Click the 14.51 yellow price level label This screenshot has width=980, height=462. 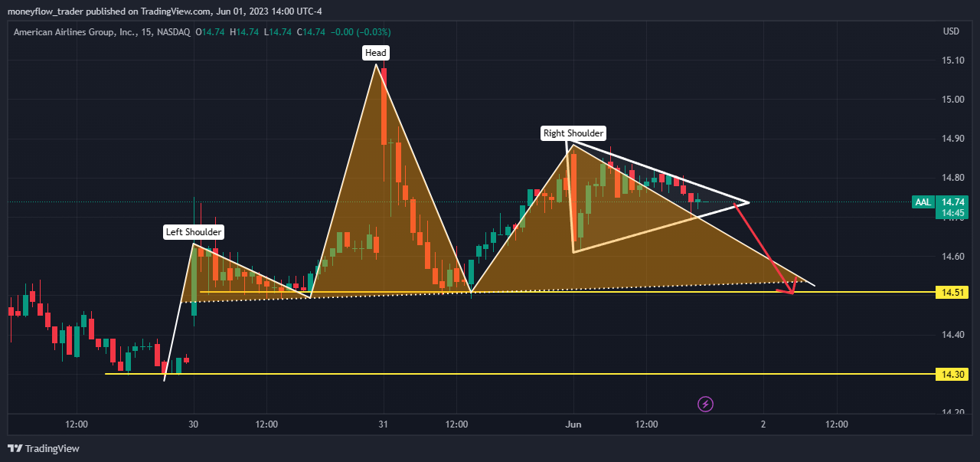[954, 292]
